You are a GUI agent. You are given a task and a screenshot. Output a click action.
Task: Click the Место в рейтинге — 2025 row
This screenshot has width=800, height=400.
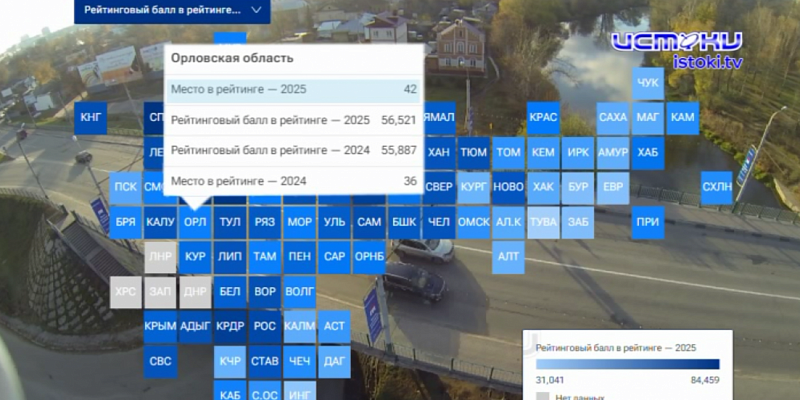[293, 90]
